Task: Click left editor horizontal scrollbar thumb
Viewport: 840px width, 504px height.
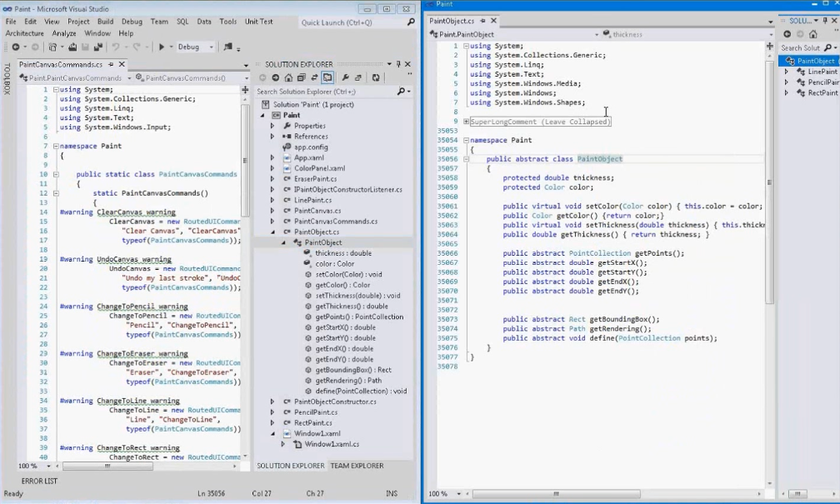Action: (107, 466)
